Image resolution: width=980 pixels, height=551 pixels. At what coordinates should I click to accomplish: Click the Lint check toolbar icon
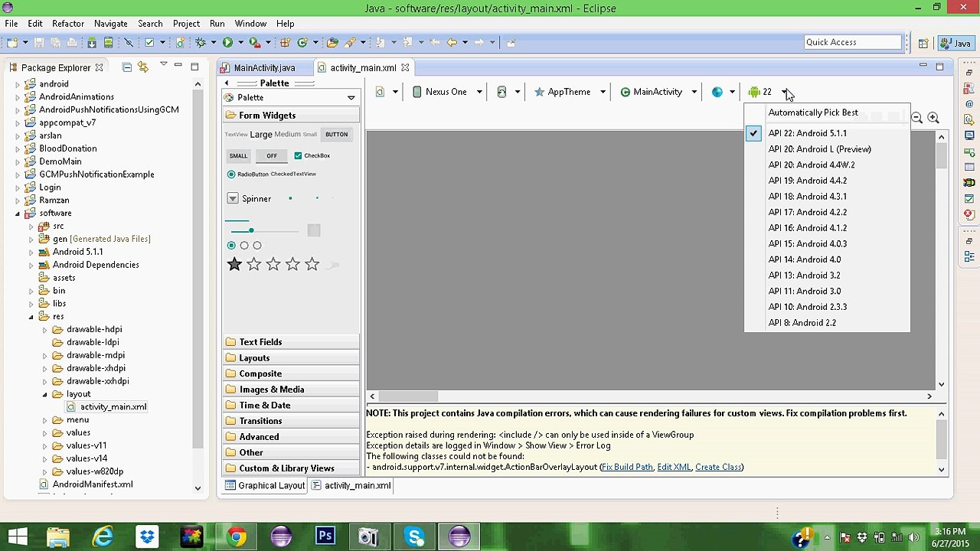click(x=150, y=43)
